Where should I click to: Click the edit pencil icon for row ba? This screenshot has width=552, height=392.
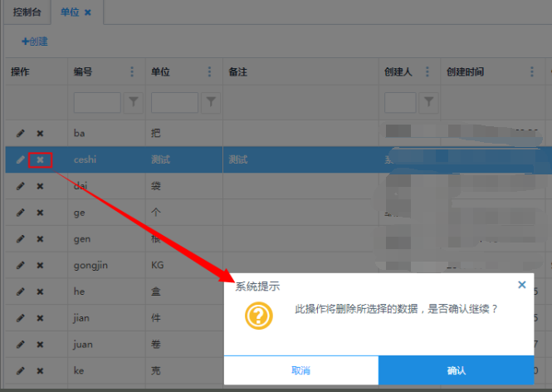21,134
